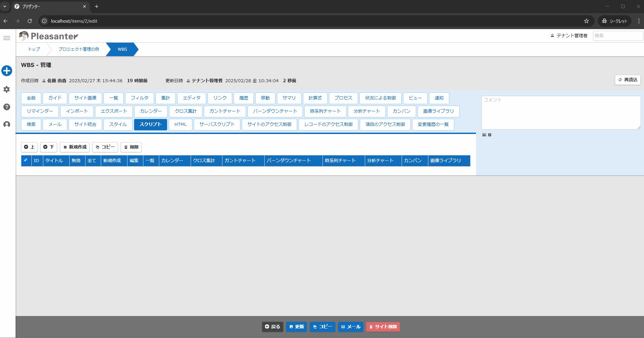Attach a video via the film icon
The height and width of the screenshot is (338, 644).
(x=490, y=135)
